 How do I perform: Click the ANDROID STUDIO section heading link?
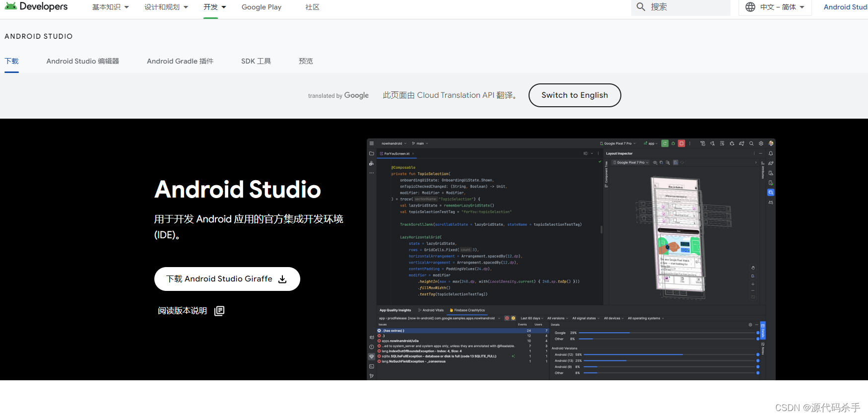[39, 36]
